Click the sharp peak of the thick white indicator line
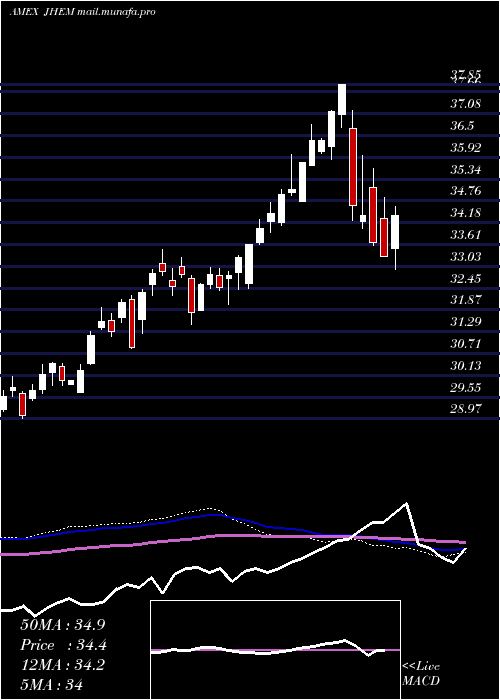Viewport: 500px width, 700px height. pos(406,504)
